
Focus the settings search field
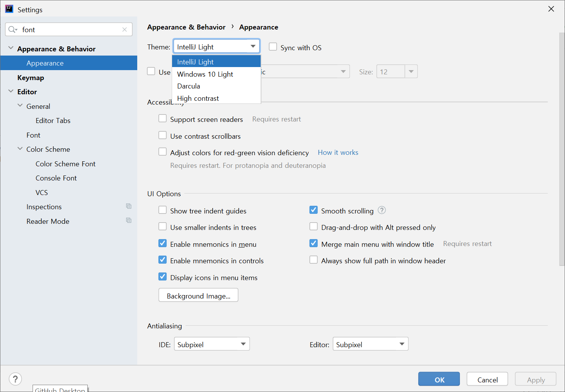69,30
